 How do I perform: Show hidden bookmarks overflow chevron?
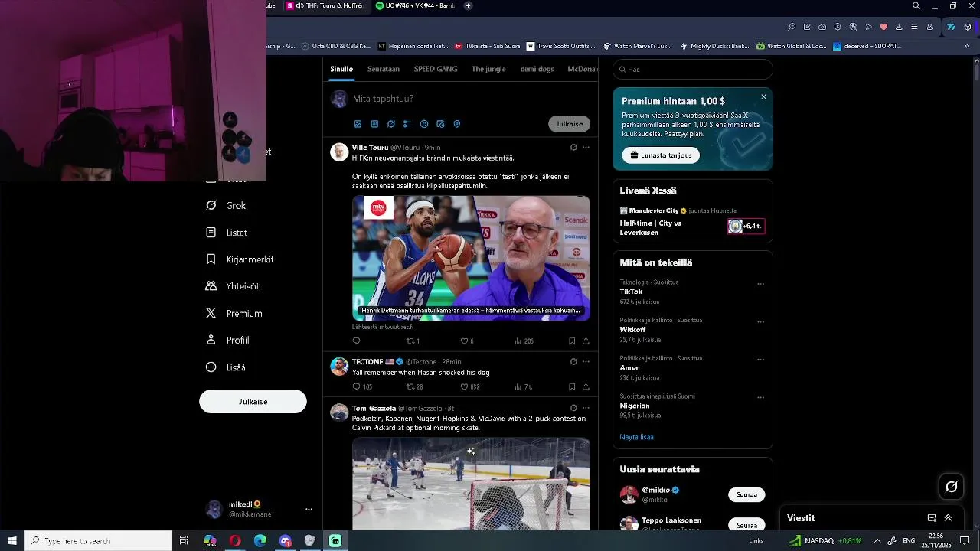coord(966,46)
